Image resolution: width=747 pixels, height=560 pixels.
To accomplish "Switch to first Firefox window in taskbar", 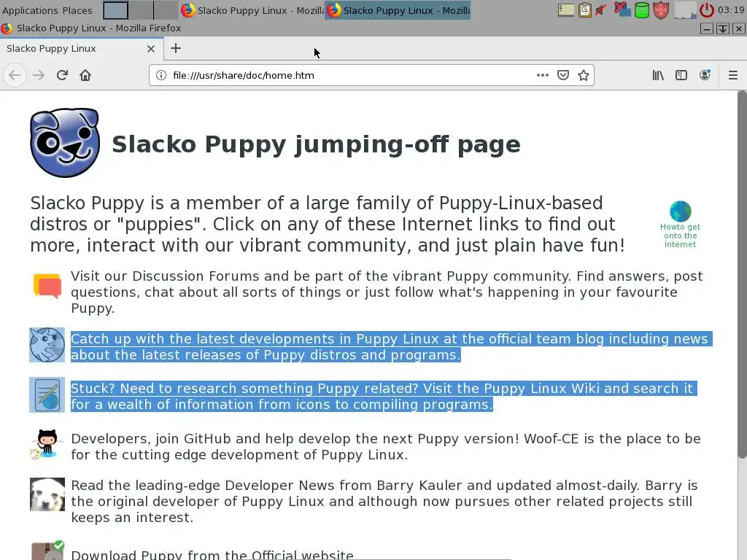I will point(252,10).
